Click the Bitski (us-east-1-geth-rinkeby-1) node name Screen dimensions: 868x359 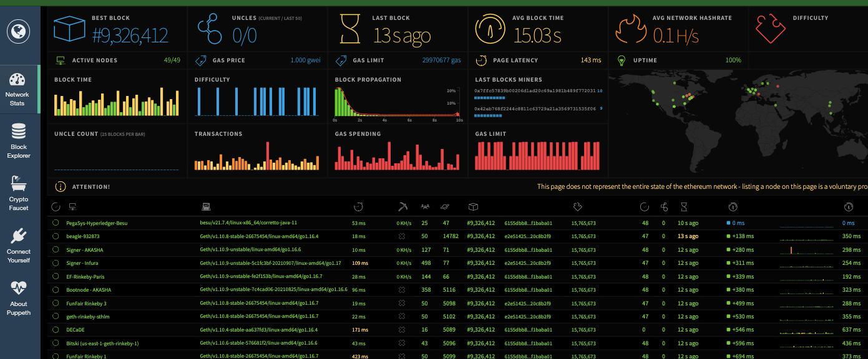click(x=102, y=343)
